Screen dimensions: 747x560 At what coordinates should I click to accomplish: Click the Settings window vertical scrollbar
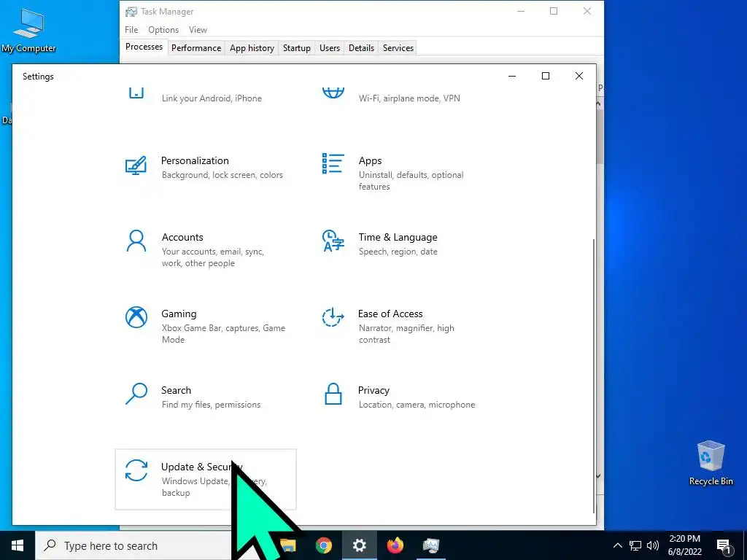tap(594, 376)
